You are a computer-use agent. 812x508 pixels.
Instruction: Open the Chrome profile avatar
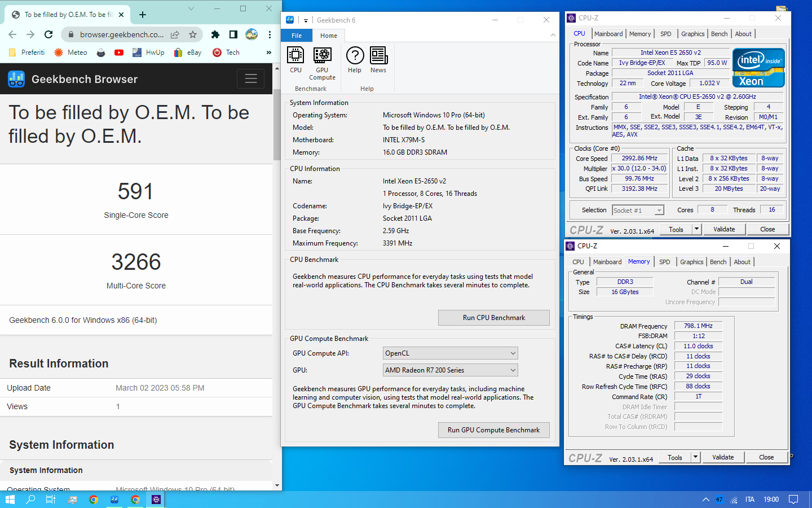tap(251, 34)
